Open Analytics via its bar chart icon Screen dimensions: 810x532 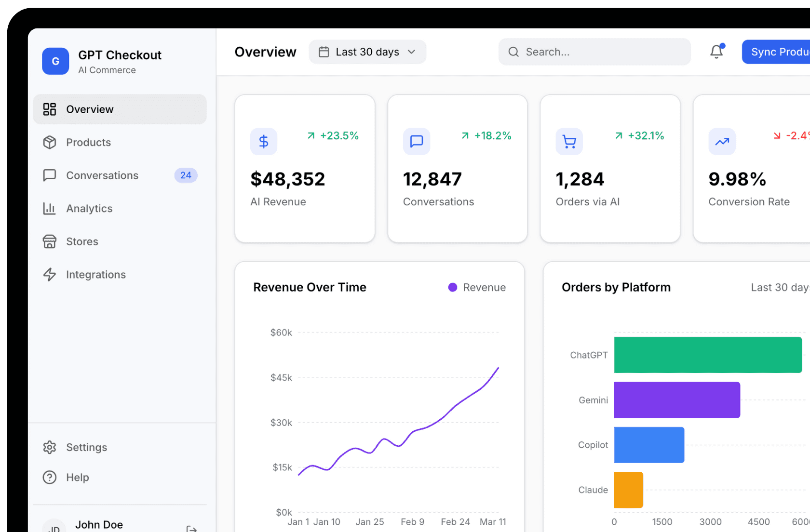point(50,208)
